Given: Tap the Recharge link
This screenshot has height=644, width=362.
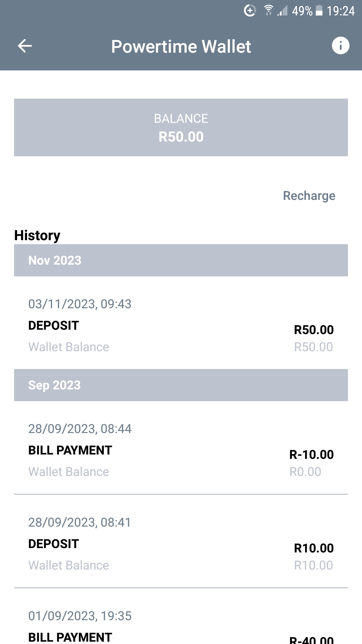Looking at the screenshot, I should click(309, 196).
